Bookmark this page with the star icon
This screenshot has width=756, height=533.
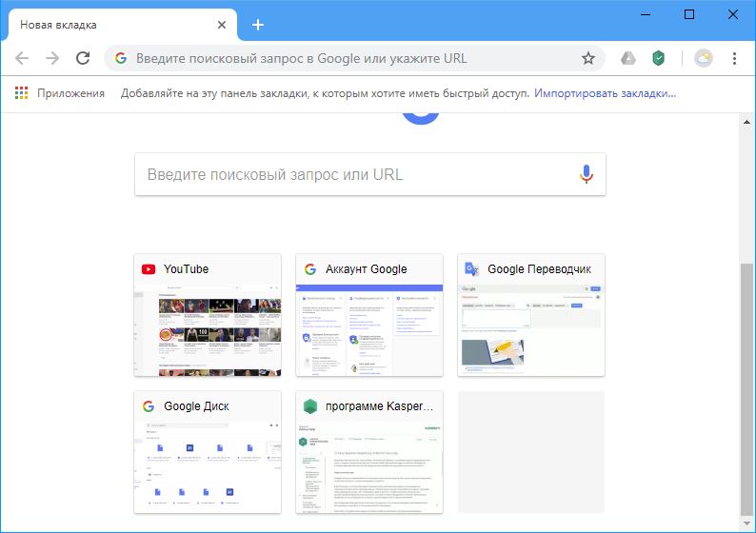(587, 58)
